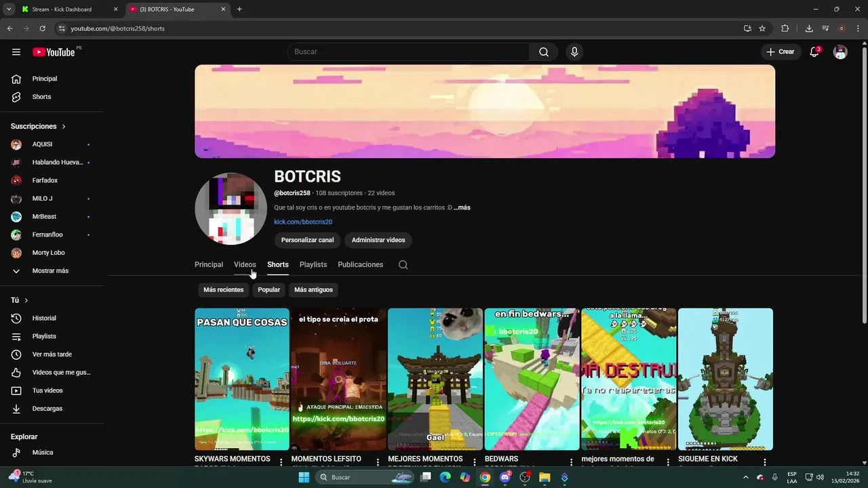Open Windows Start menu
Screen dimensions: 868x488
(304, 477)
